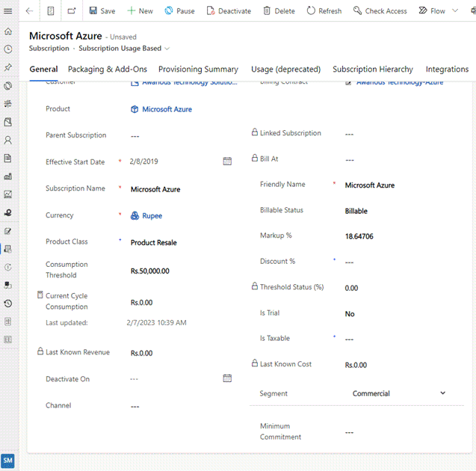Switch to the General tab
Viewport: 476px width, 471px height.
(43, 70)
